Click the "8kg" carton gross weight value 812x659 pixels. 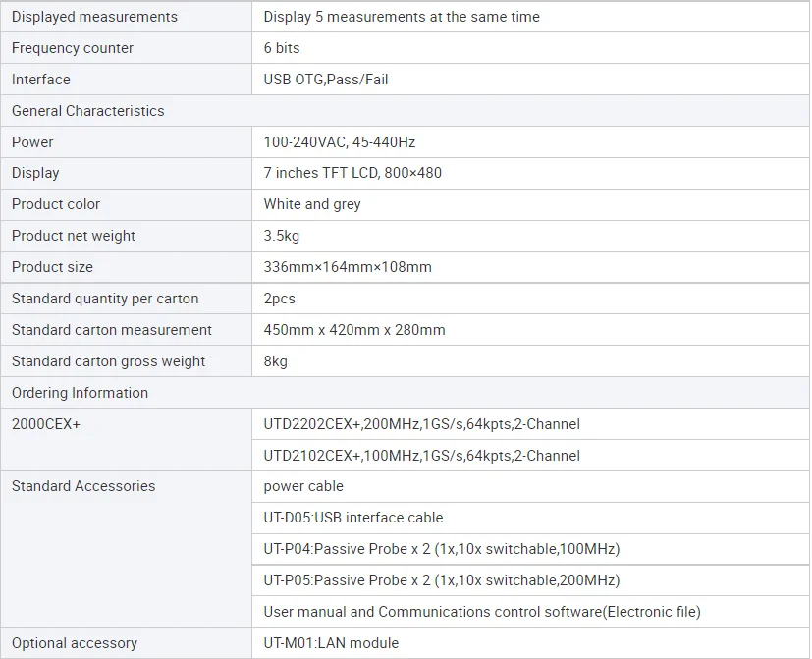point(276,361)
